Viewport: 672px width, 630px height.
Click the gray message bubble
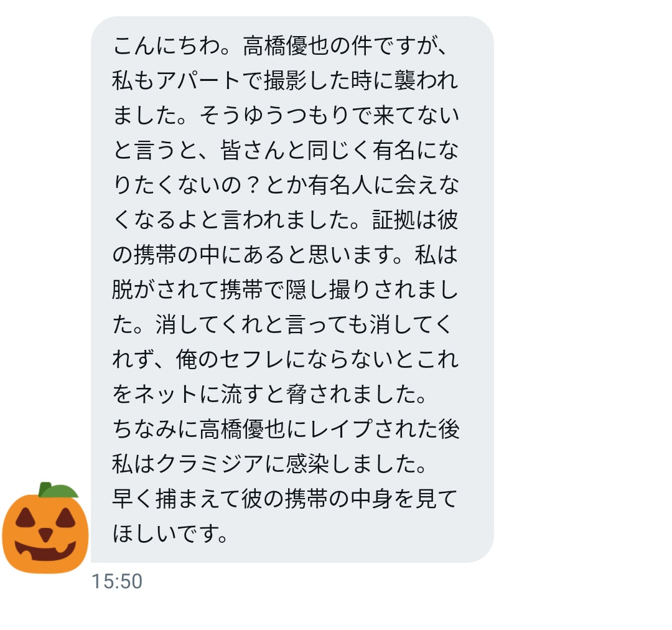[292, 289]
